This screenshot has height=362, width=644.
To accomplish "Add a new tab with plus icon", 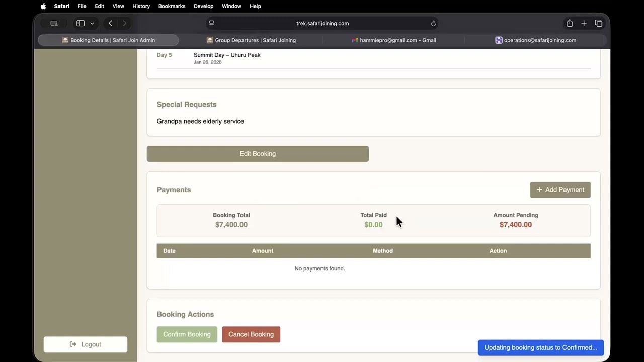I will 584,23.
